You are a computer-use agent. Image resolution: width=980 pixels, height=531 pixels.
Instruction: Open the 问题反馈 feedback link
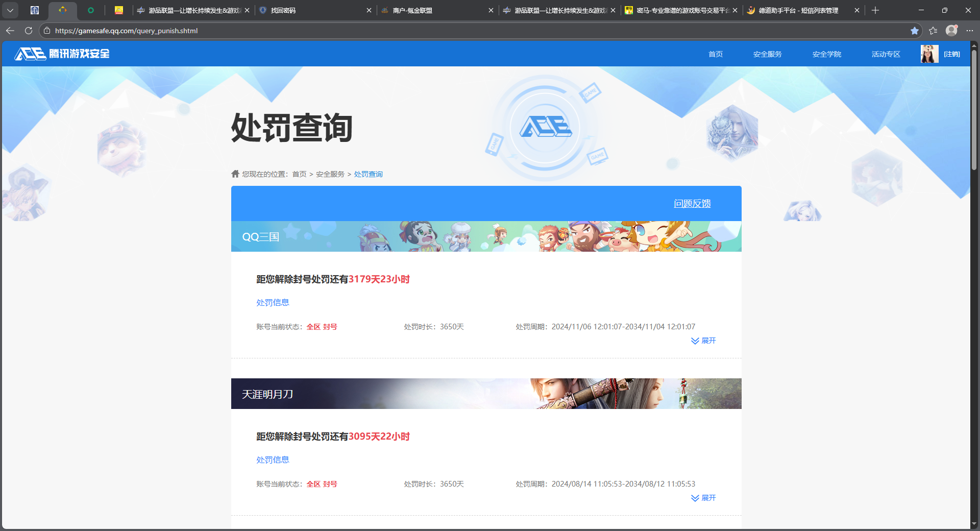coord(692,203)
